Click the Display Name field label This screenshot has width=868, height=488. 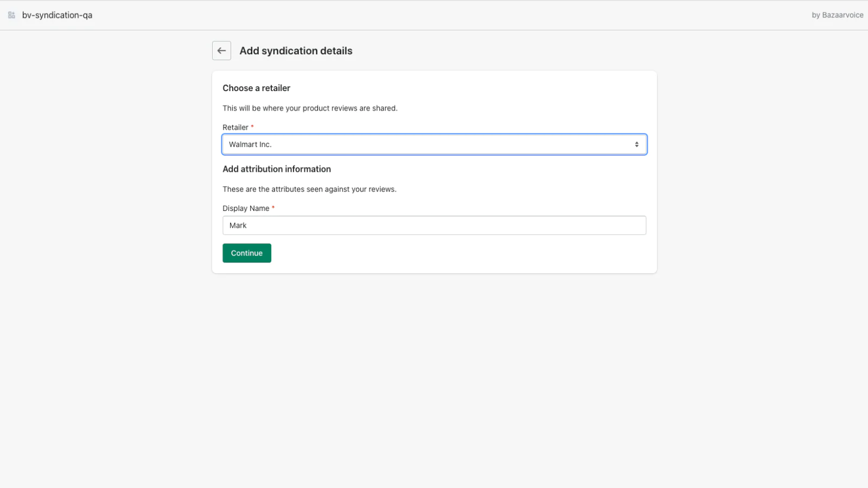246,208
